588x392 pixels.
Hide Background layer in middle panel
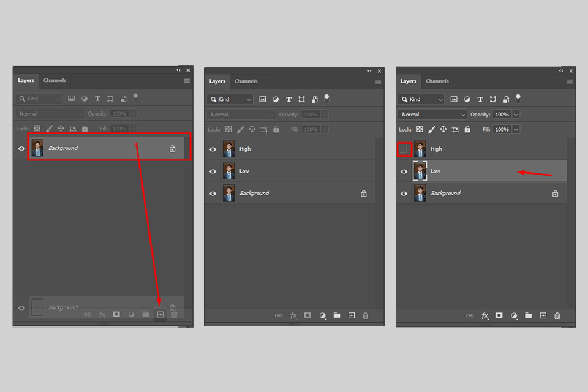coord(213,194)
